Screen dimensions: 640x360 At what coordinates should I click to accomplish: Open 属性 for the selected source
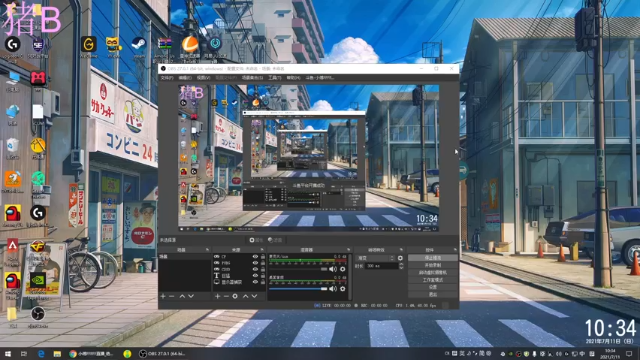coord(256,240)
